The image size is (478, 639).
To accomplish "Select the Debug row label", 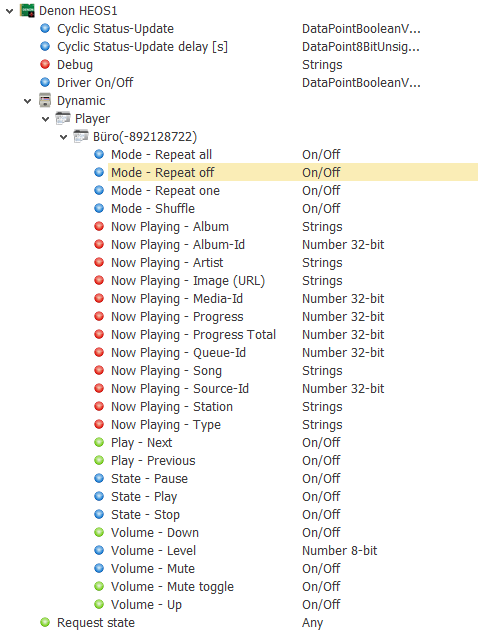I will click(75, 65).
